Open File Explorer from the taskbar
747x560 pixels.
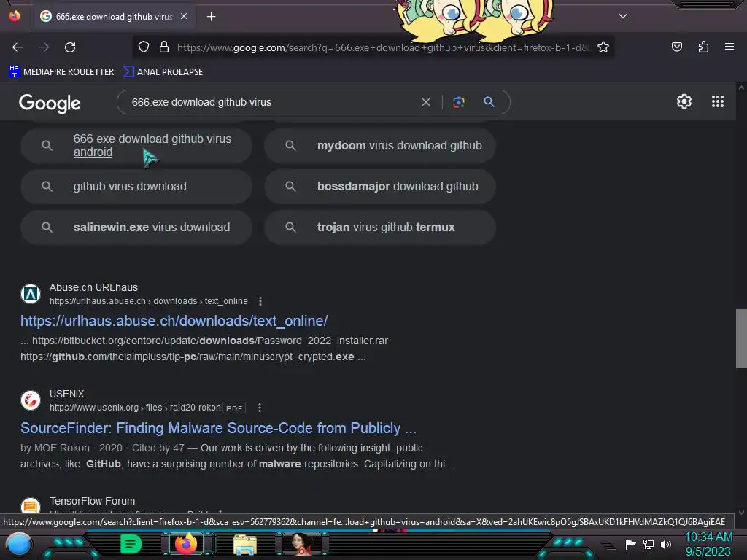(x=245, y=545)
